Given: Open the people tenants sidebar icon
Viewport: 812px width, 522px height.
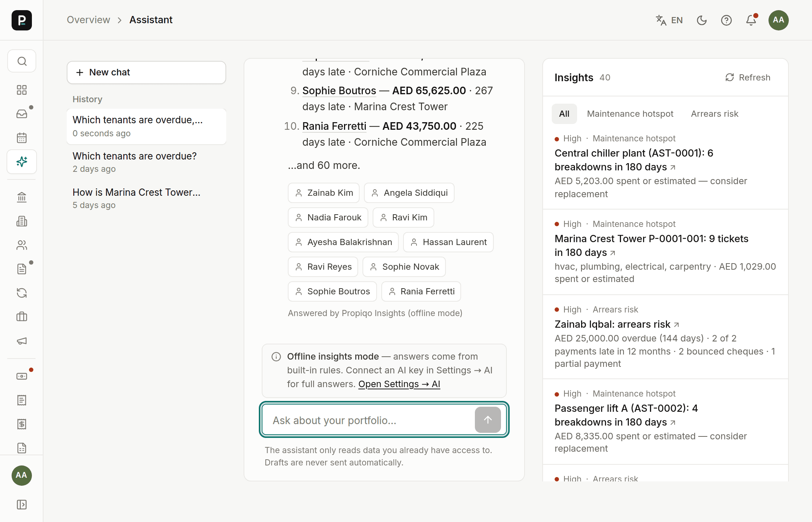Looking at the screenshot, I should (x=22, y=245).
